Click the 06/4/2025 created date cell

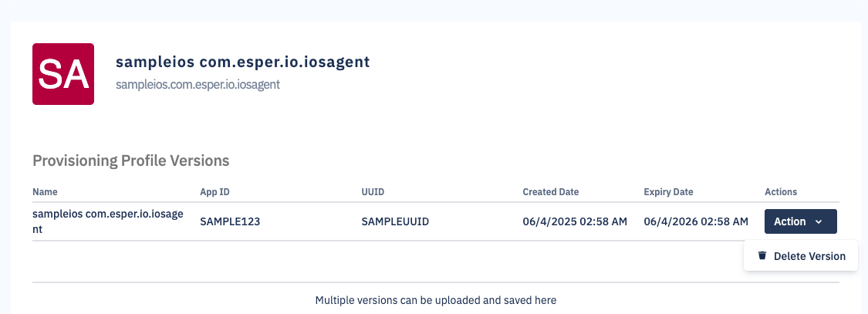575,221
